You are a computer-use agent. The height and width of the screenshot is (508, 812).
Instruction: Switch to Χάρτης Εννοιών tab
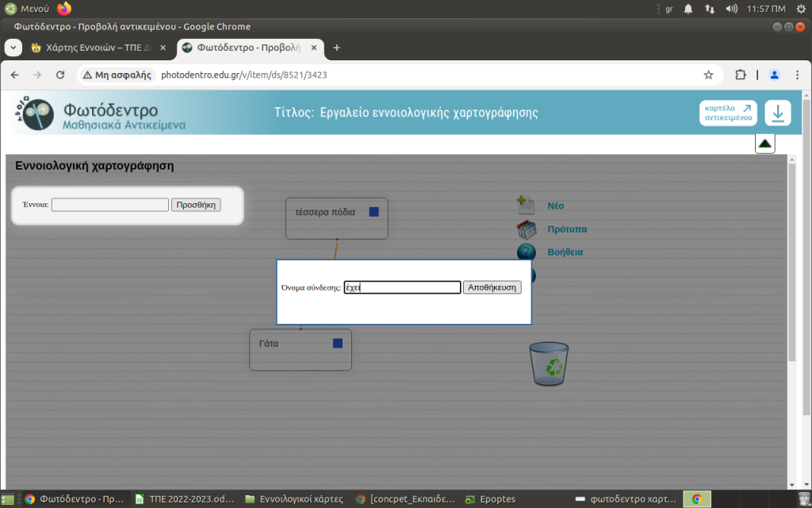point(94,48)
